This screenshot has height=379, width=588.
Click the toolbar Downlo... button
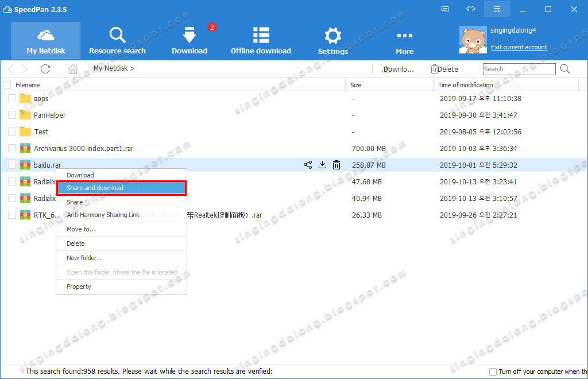[x=398, y=69]
